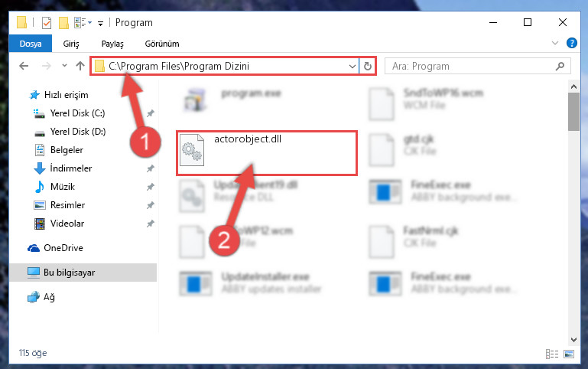
Task: Go up one folder level
Action: pos(80,66)
